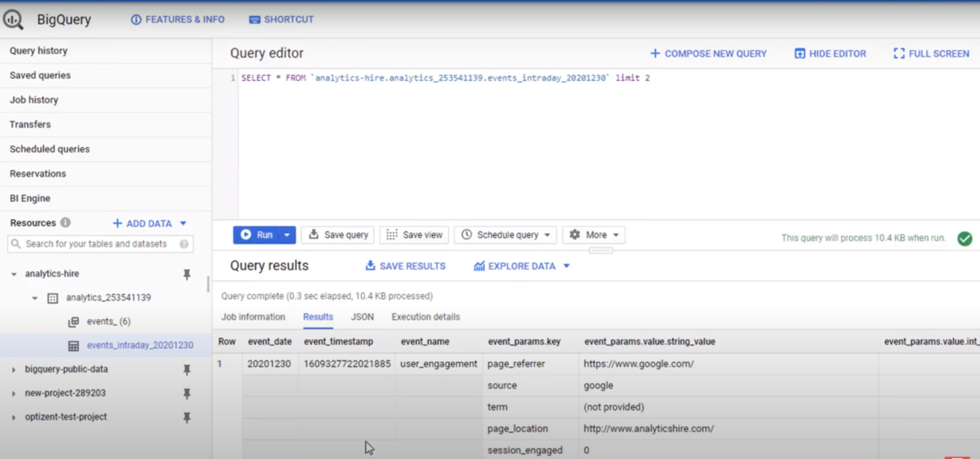Viewport: 980px width, 459px height.
Task: Toggle pin for bigquery-public-data project
Action: click(x=187, y=370)
